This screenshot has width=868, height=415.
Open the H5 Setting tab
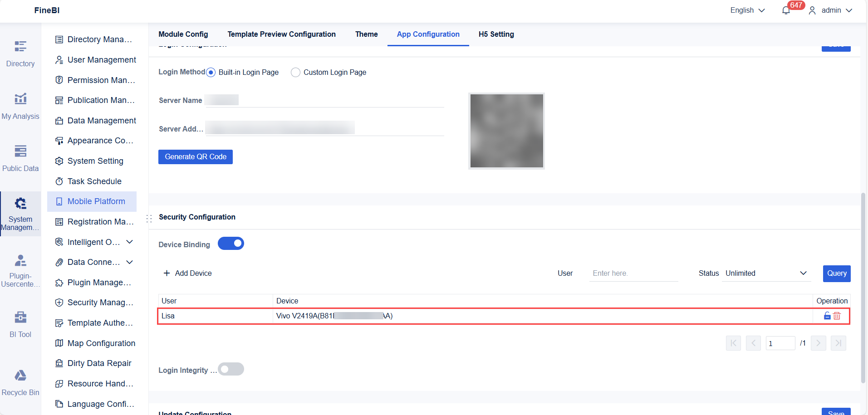click(495, 34)
